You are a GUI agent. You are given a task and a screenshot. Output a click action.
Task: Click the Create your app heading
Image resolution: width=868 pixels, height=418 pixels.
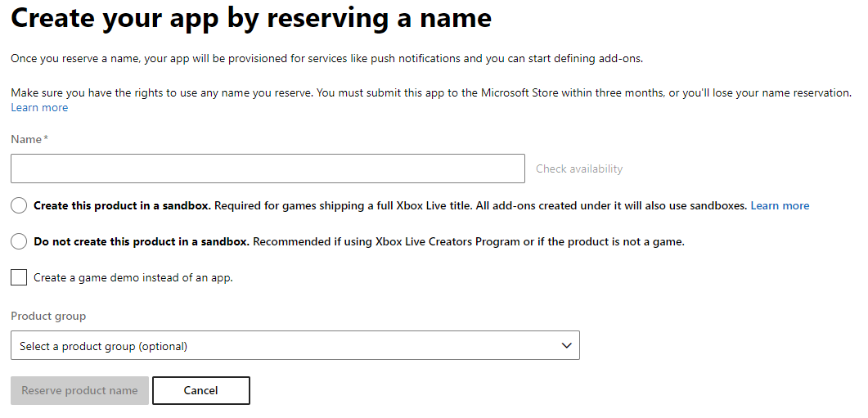tap(251, 18)
